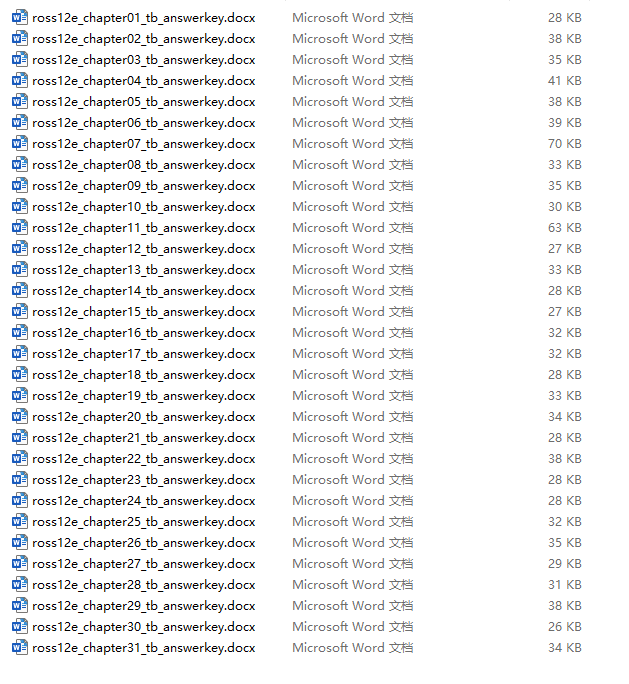Select file name ross12e_chapter31_tb_answerkey.docx

pos(144,648)
